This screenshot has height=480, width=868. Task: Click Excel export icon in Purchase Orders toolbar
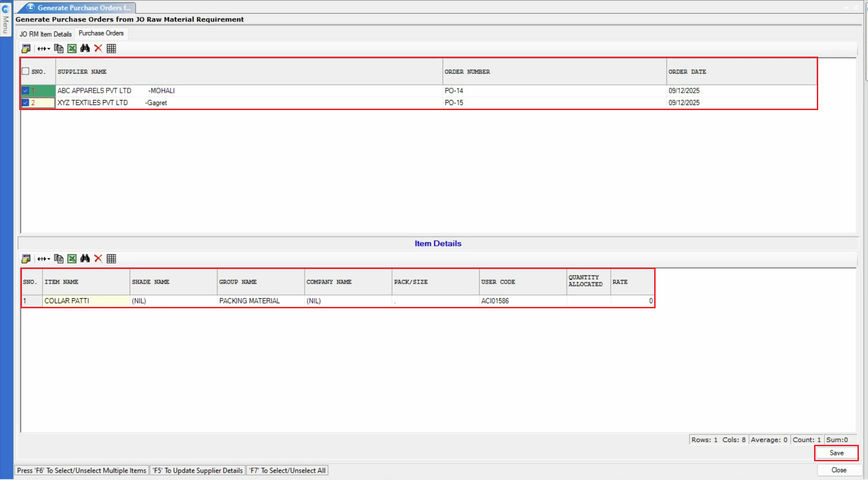pos(72,48)
